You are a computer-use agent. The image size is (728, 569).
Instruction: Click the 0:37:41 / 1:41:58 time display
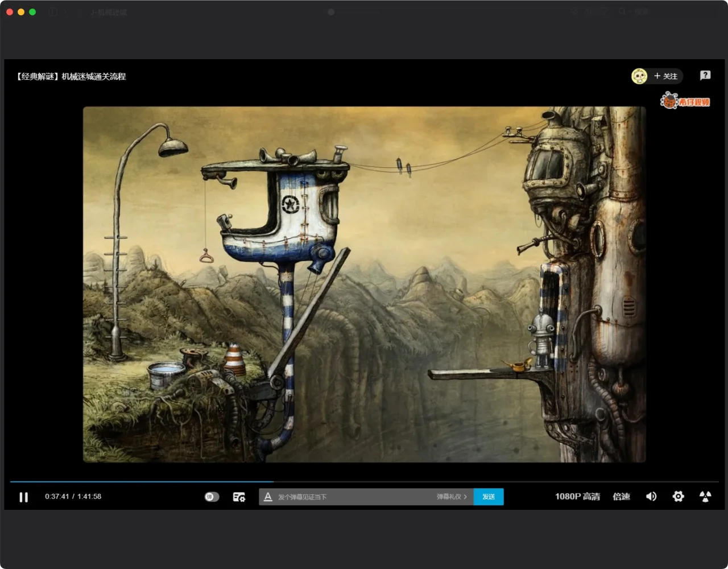73,497
